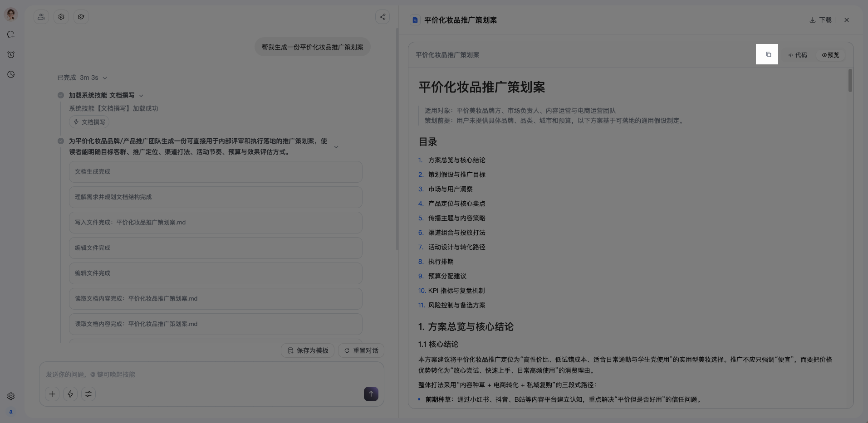Click the 文档生成完成 step card
This screenshot has height=423, width=868.
tap(216, 172)
